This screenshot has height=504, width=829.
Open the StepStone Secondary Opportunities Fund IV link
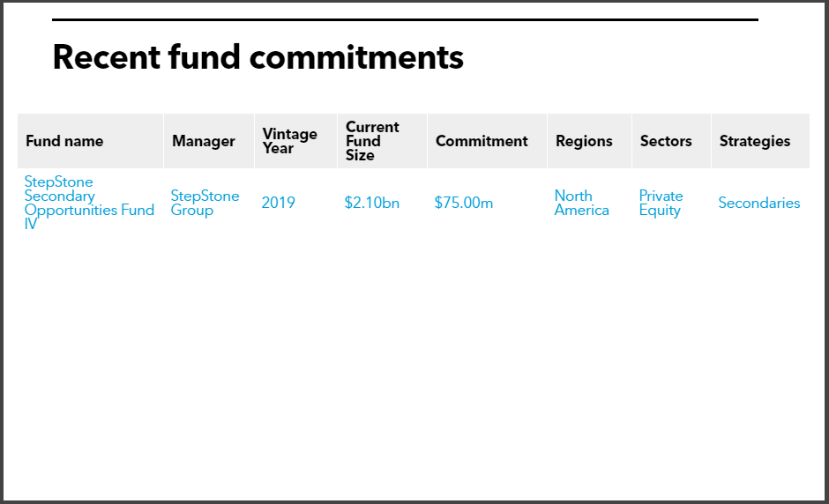pos(88,203)
